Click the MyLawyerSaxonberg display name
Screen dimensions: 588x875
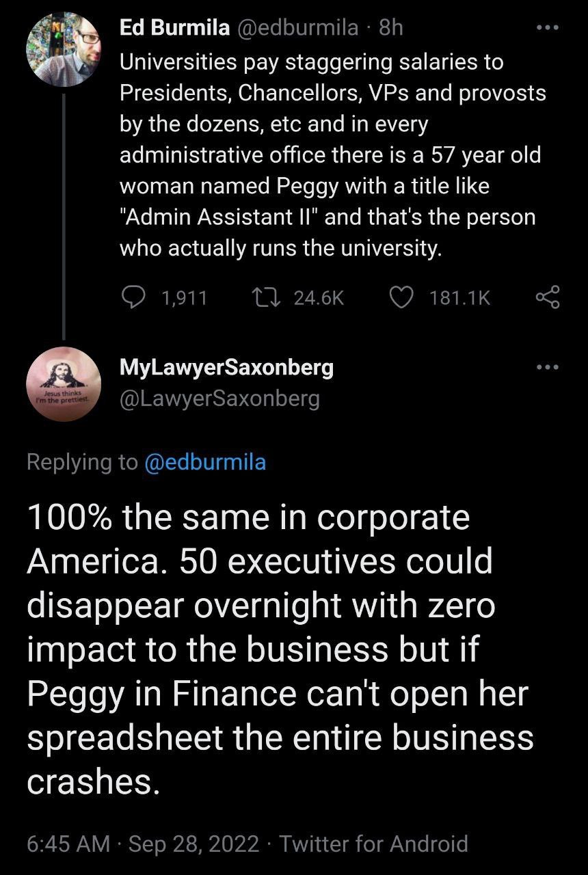point(226,368)
